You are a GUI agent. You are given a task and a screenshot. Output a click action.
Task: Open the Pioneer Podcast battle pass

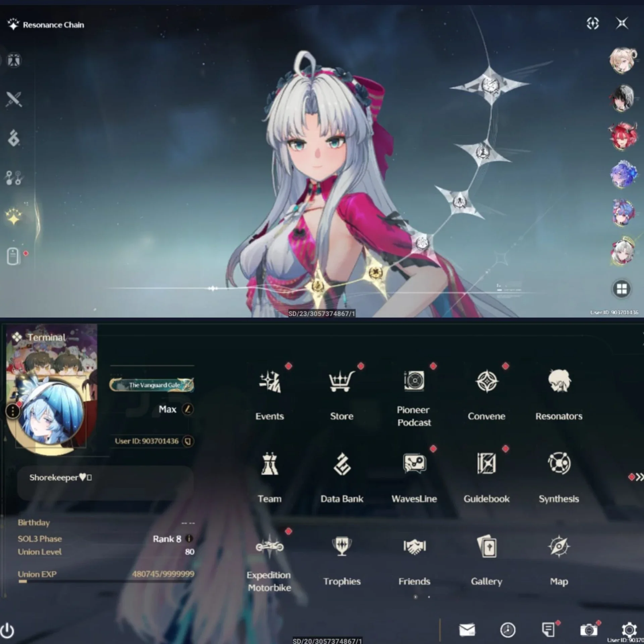point(414,398)
